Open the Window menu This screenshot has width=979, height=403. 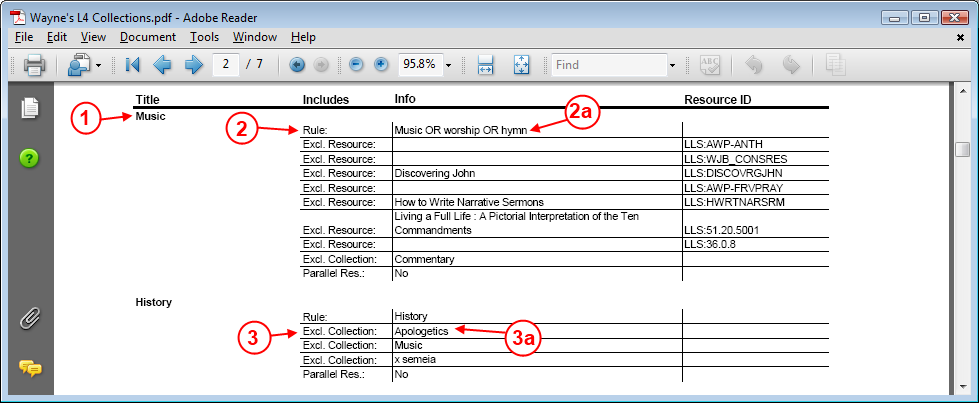pyautogui.click(x=255, y=37)
